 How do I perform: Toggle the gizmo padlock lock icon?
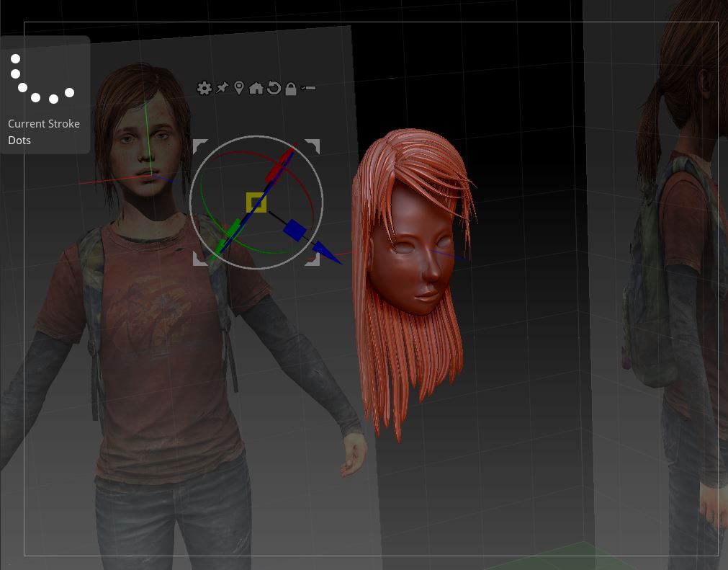pyautogui.click(x=291, y=88)
